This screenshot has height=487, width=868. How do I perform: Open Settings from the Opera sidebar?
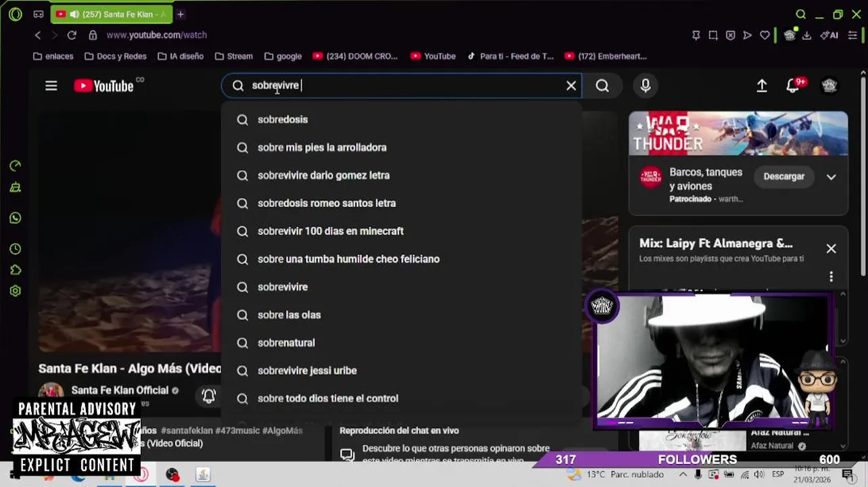16,291
